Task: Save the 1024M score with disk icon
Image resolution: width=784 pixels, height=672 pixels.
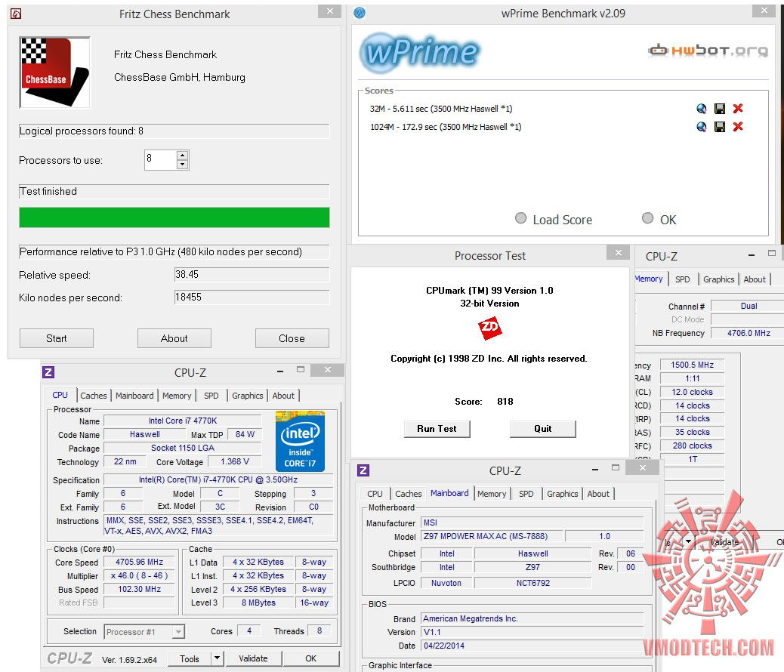Action: click(x=720, y=127)
